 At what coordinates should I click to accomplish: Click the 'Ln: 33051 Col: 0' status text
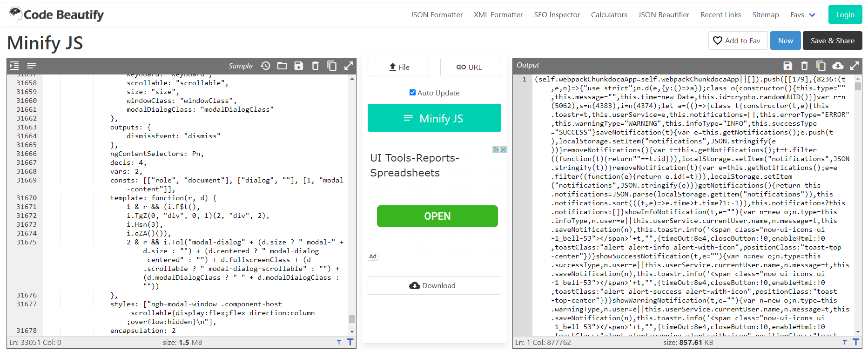coord(35,343)
